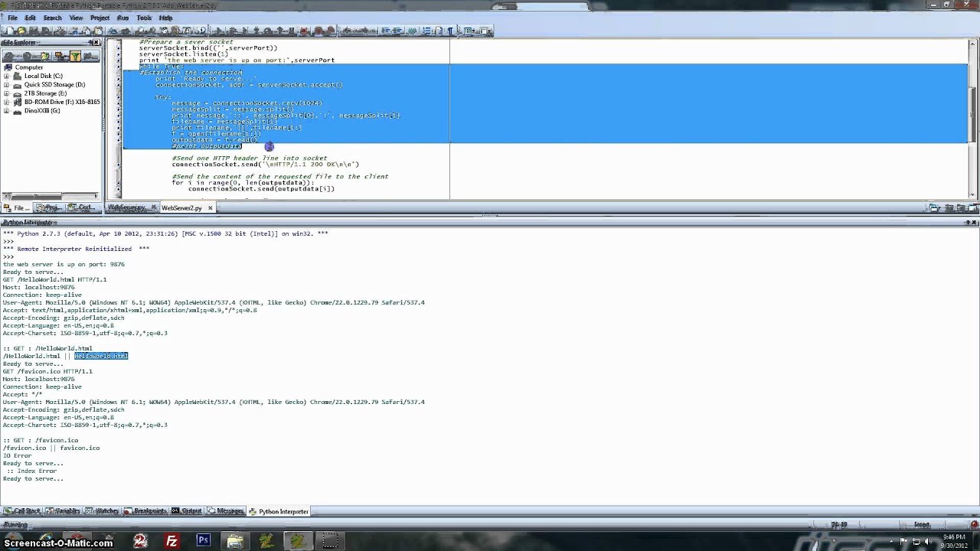Open FileZilla from the taskbar

(x=172, y=541)
